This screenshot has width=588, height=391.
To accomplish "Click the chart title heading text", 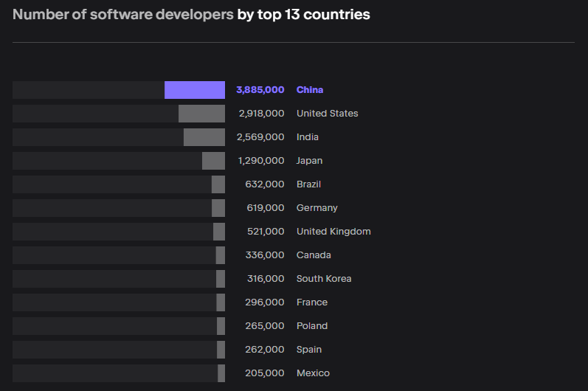I will coord(191,15).
